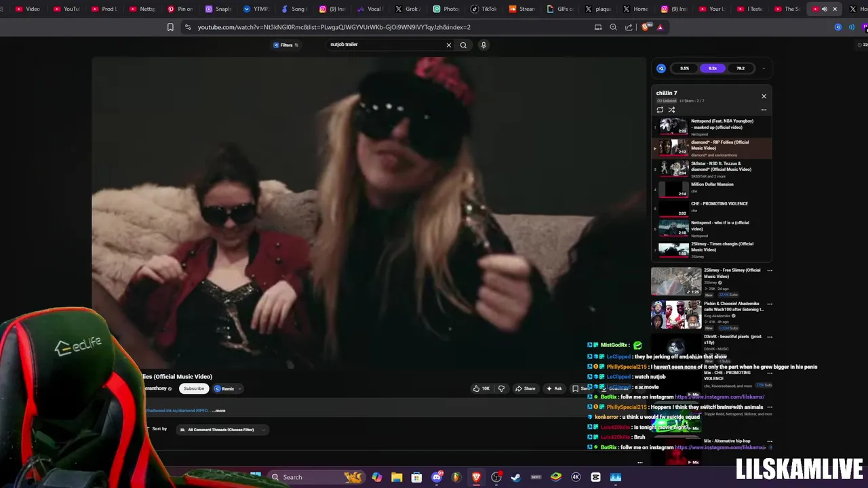Like the video (10K)
Screen dimensions: 868x488
tap(481, 388)
